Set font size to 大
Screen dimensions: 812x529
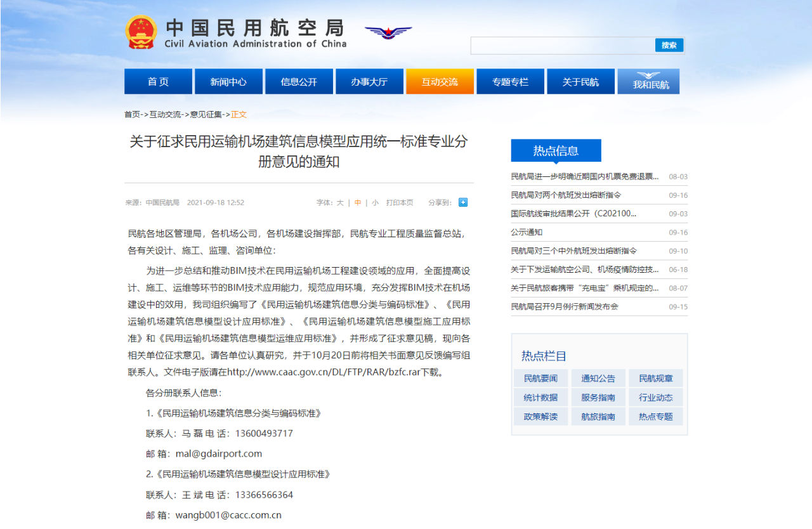pyautogui.click(x=340, y=203)
